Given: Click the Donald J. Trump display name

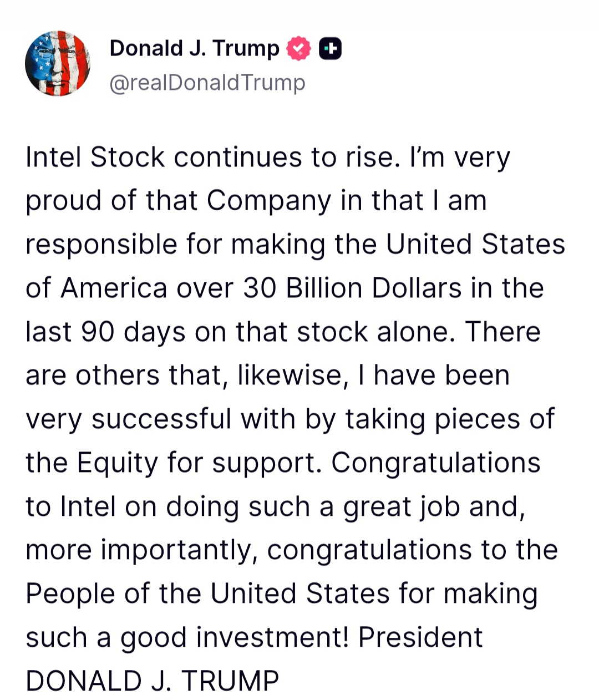Looking at the screenshot, I should pos(194,49).
